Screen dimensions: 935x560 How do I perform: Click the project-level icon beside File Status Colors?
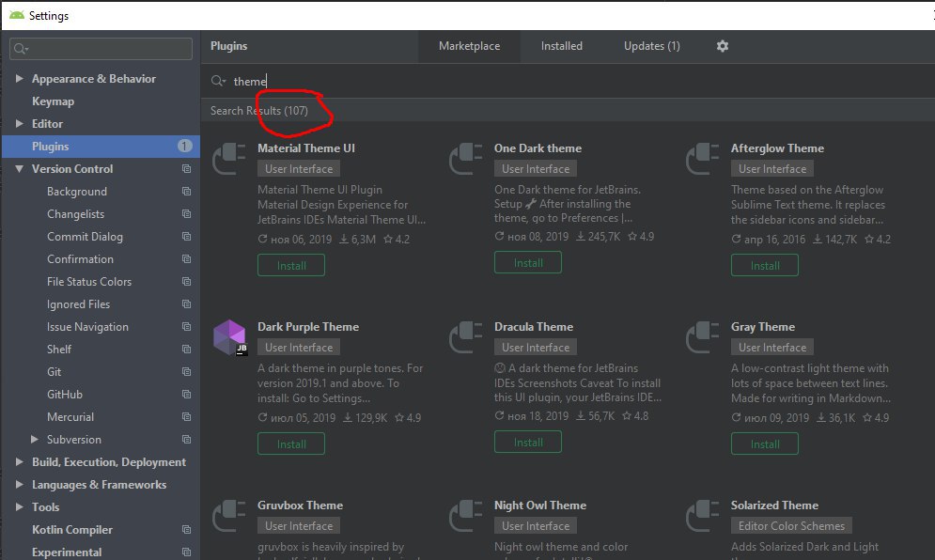coord(187,282)
